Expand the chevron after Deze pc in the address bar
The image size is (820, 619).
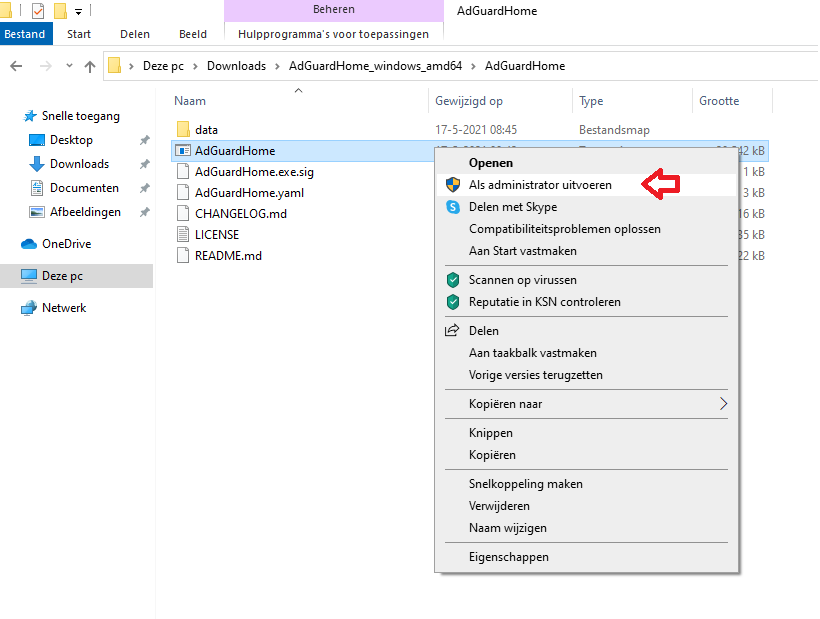[x=196, y=66]
